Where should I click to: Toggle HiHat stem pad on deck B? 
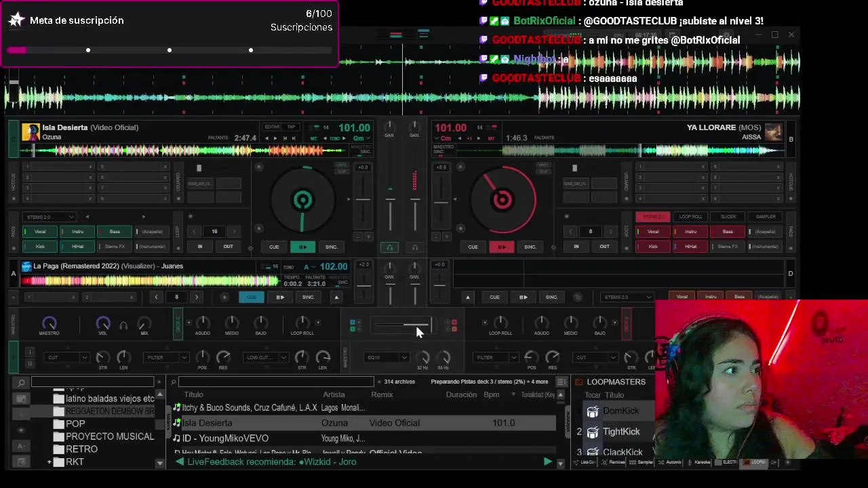690,247
